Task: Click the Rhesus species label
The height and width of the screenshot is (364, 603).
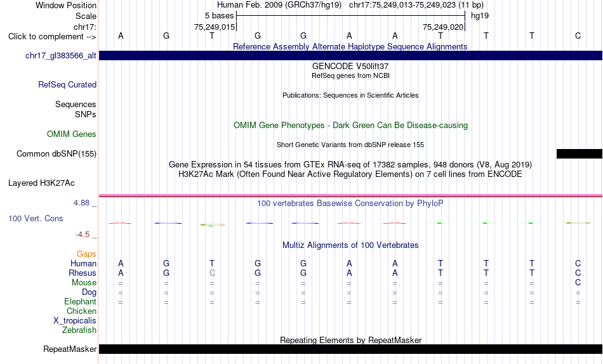Action: click(x=83, y=273)
